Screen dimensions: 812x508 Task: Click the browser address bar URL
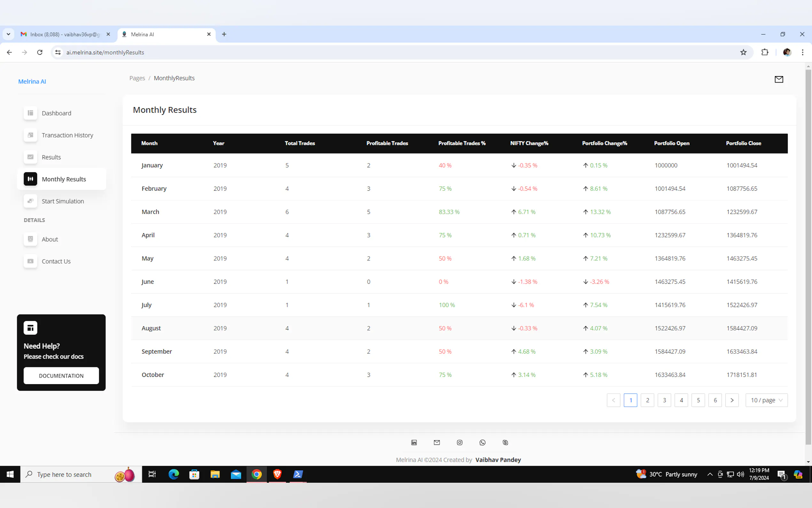[x=105, y=52]
